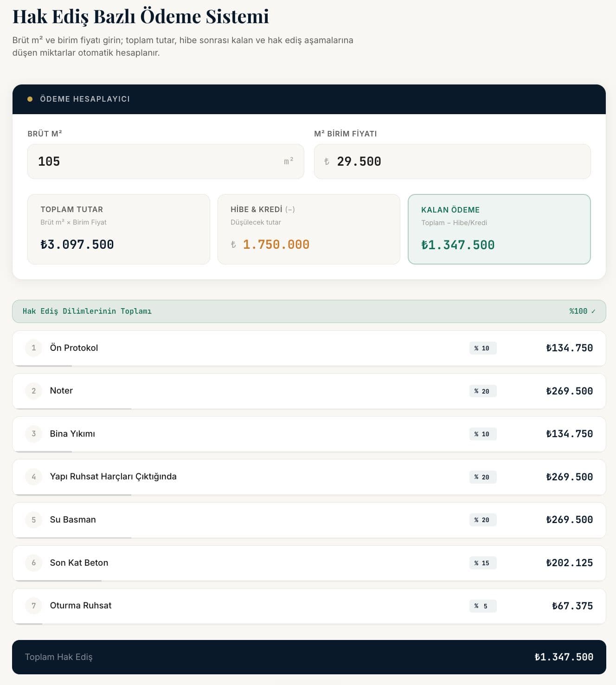616x685 pixels.
Task: Click step number 6 circle for Son Kat Beton
Action: (33, 563)
